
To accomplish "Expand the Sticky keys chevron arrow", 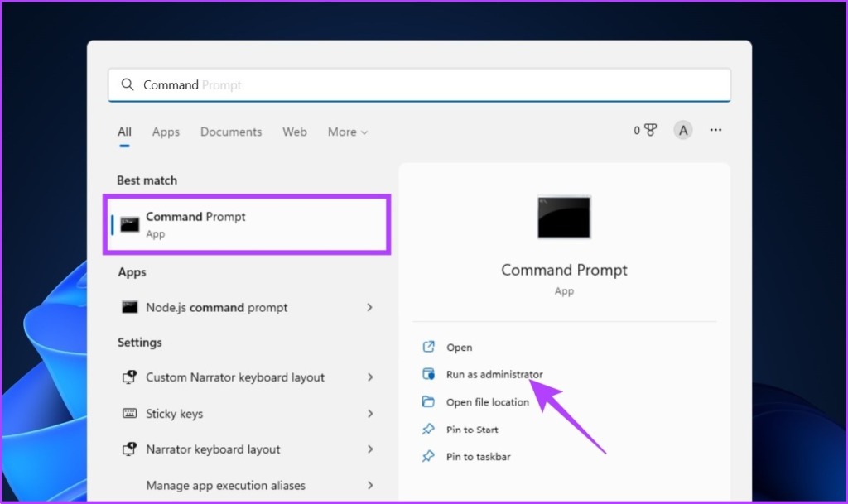I will tap(370, 413).
